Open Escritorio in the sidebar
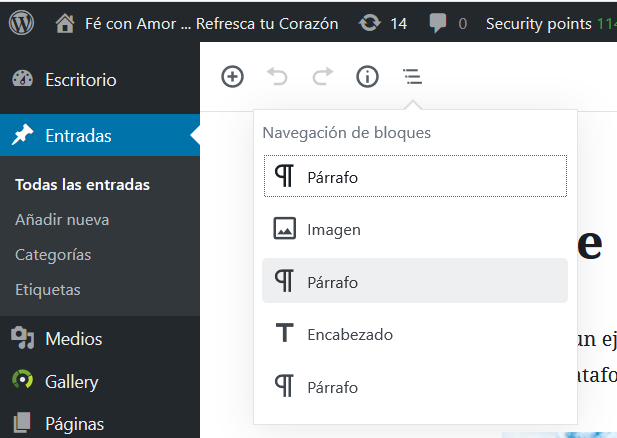Image resolution: width=617 pixels, height=438 pixels. pos(80,80)
